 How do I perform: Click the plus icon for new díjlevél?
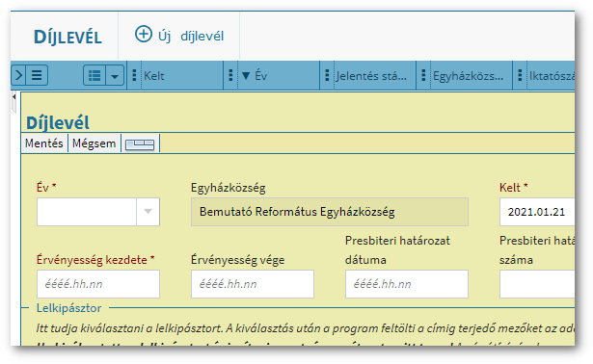144,35
